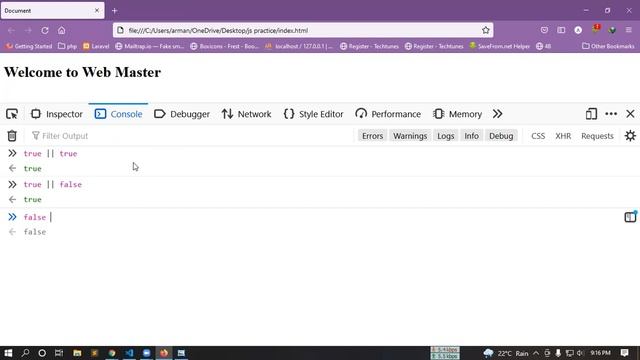640x360 pixels.
Task: Switch to multi-line editor mode icon
Action: click(x=630, y=217)
